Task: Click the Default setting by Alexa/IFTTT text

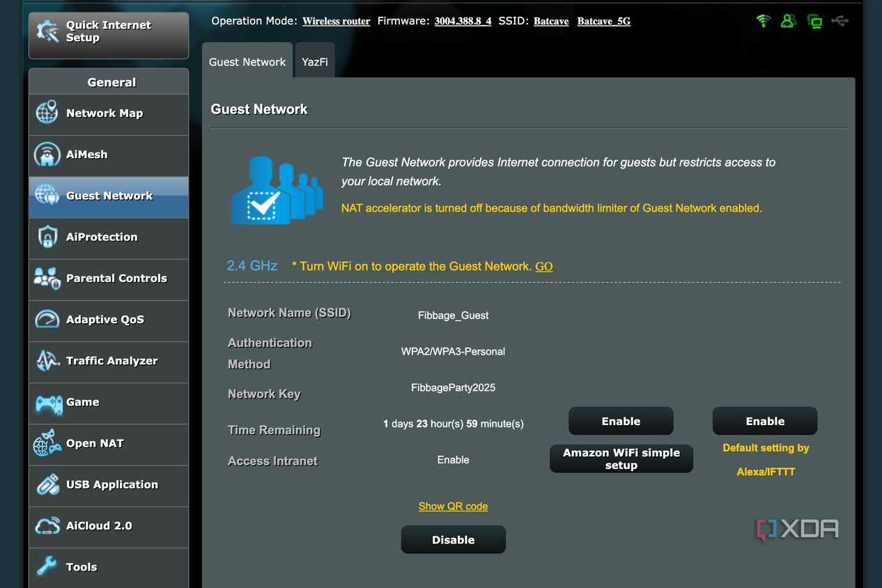Action: tap(766, 460)
